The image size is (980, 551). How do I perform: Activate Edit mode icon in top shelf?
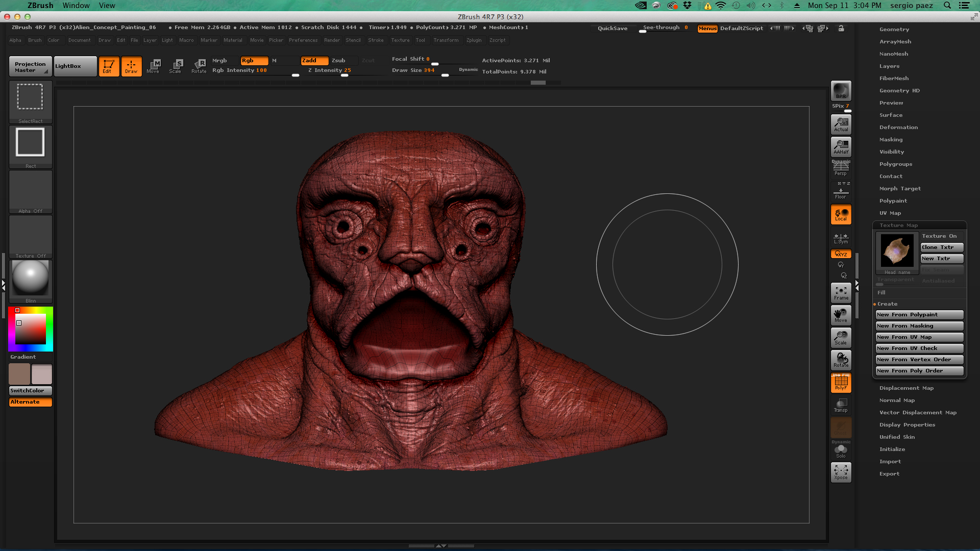pyautogui.click(x=109, y=66)
